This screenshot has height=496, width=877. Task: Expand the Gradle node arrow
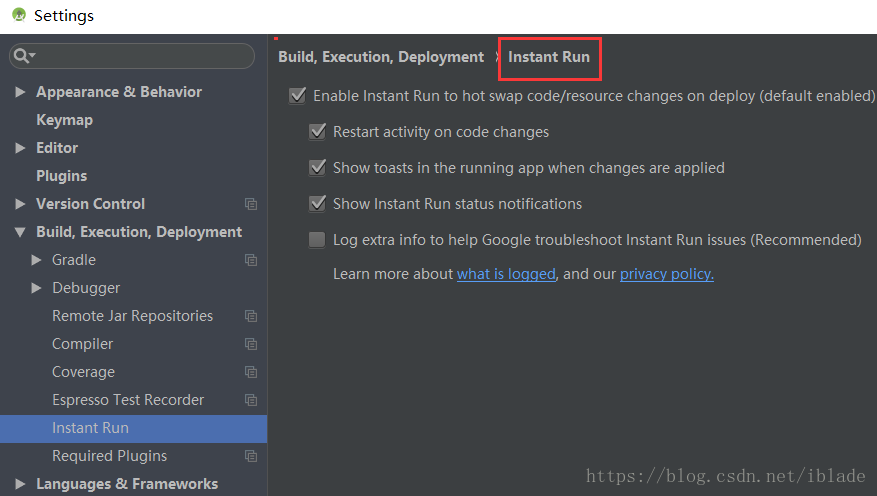pyautogui.click(x=36, y=259)
